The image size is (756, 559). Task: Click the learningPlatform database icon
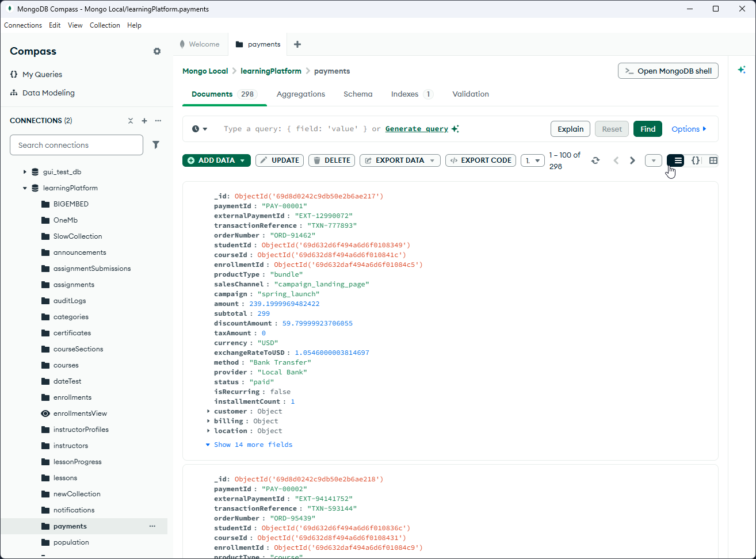pos(35,188)
